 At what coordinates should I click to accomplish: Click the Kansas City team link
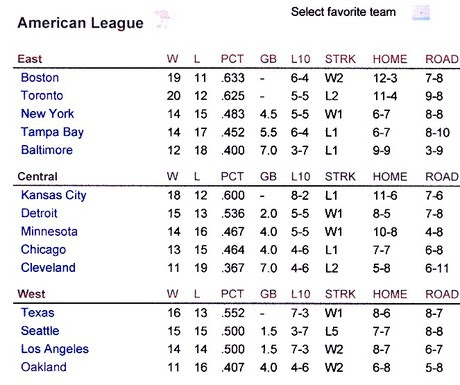tap(53, 195)
